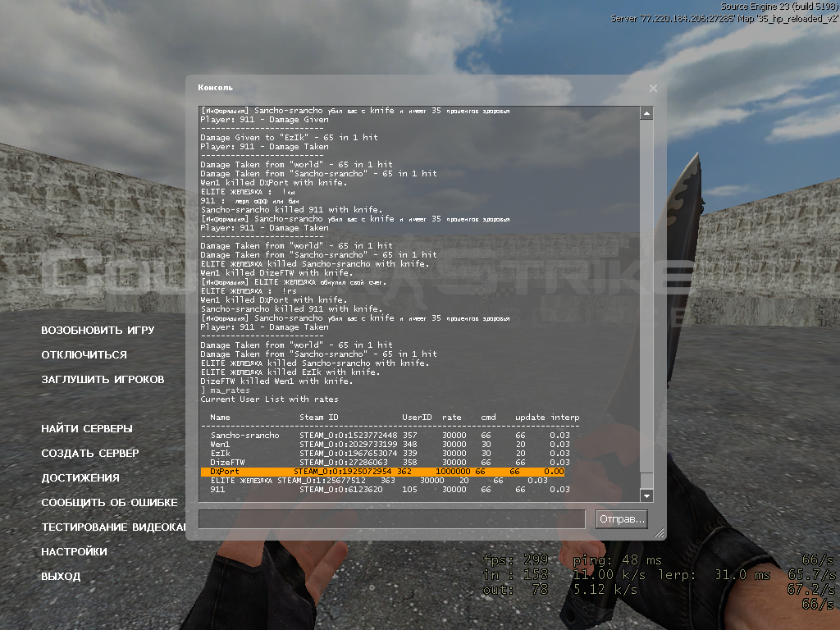Click UserID column header text
The height and width of the screenshot is (630, 840).
[x=417, y=418]
